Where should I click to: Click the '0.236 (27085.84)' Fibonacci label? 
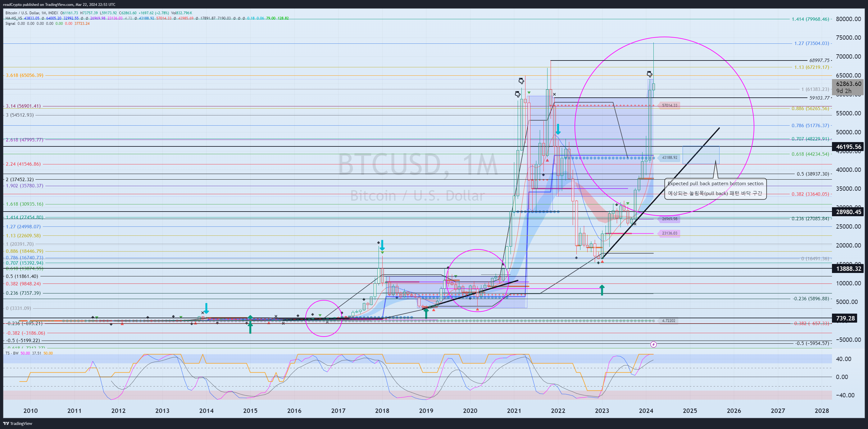[x=810, y=219]
